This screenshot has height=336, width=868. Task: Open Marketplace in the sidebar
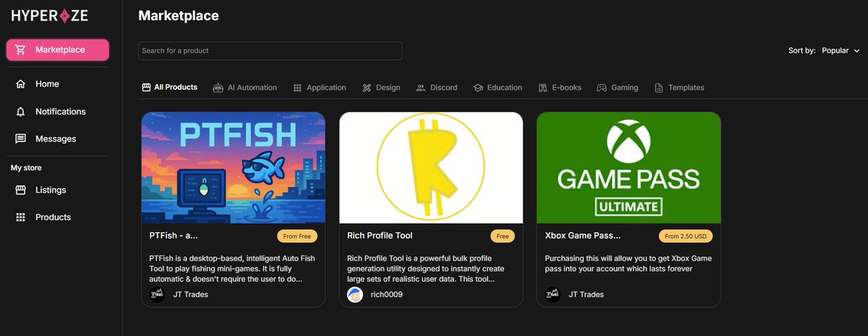click(x=58, y=50)
